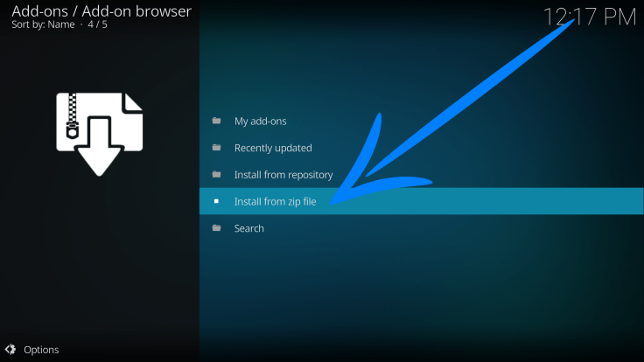The width and height of the screenshot is (644, 362).
Task: Open the Recently updated list
Action: pyautogui.click(x=273, y=148)
